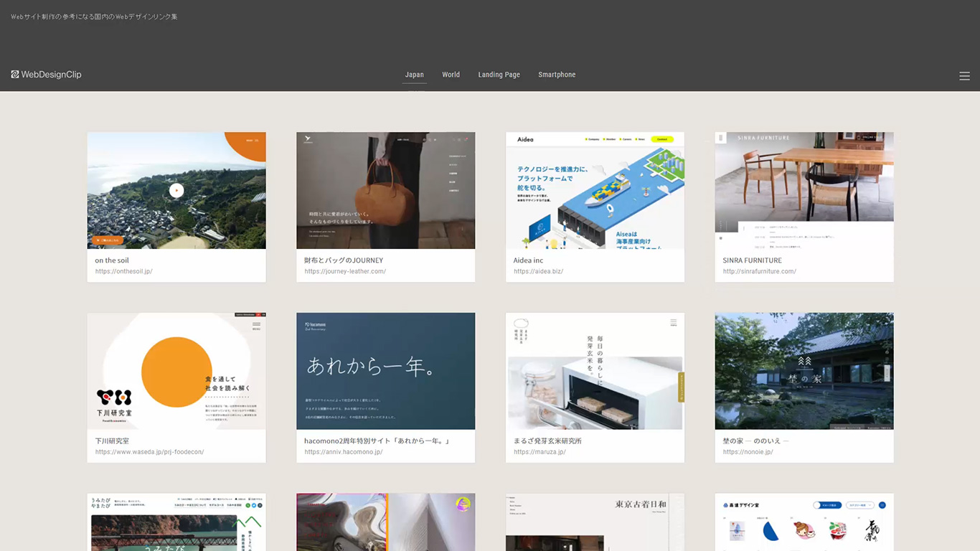Visit https://anniv.hacomono.jp/ link
Screen dimensions: 980x551
pyautogui.click(x=344, y=453)
